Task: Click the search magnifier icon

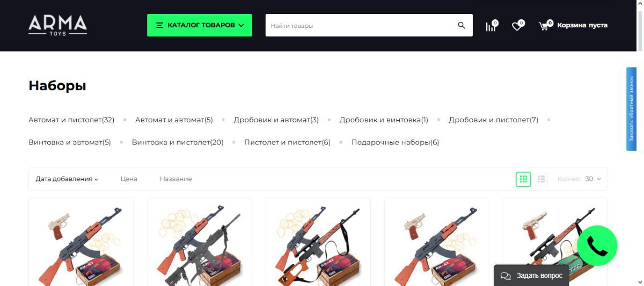Action: click(x=462, y=25)
